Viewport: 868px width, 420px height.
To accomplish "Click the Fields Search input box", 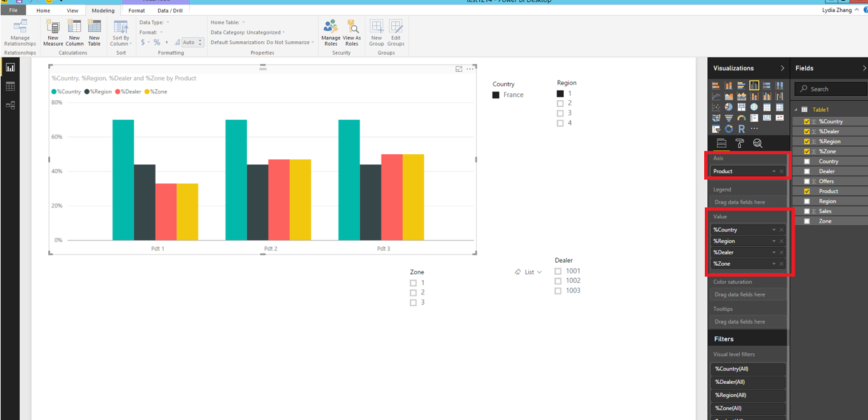I will (x=831, y=89).
